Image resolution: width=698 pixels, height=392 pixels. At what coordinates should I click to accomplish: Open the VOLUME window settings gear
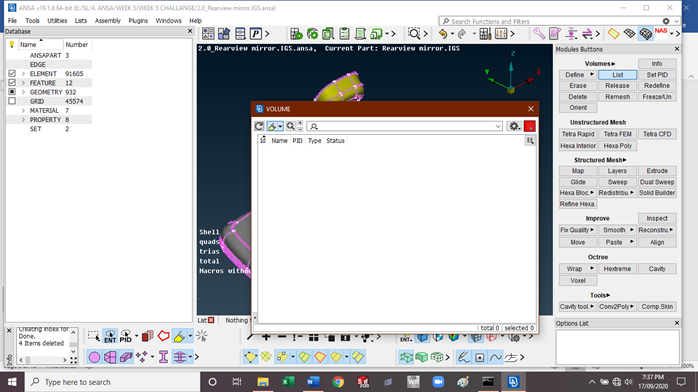[514, 126]
